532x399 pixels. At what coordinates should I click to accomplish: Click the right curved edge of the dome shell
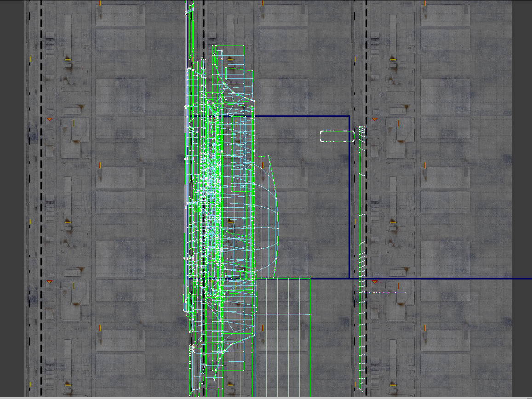(278, 211)
